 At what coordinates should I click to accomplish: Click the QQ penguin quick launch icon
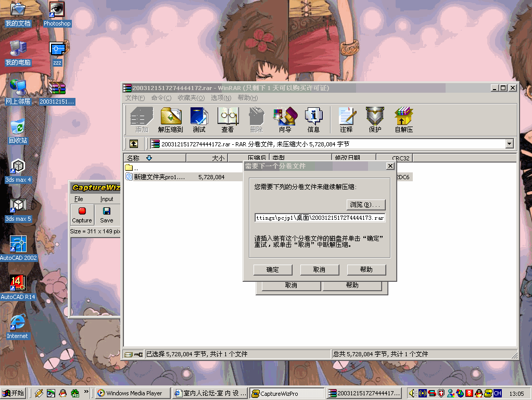point(63,393)
